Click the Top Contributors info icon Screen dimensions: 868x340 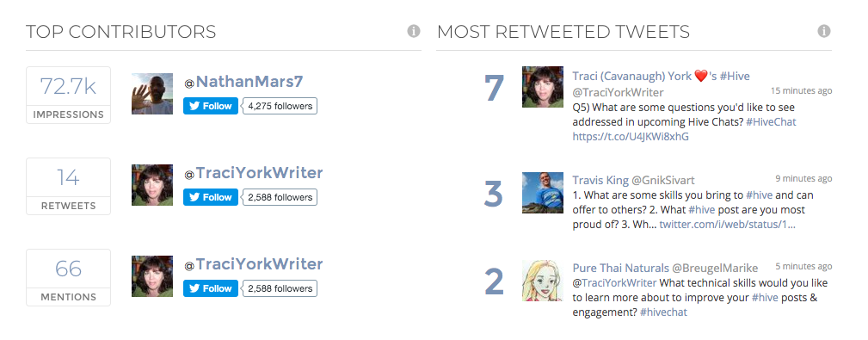click(414, 31)
